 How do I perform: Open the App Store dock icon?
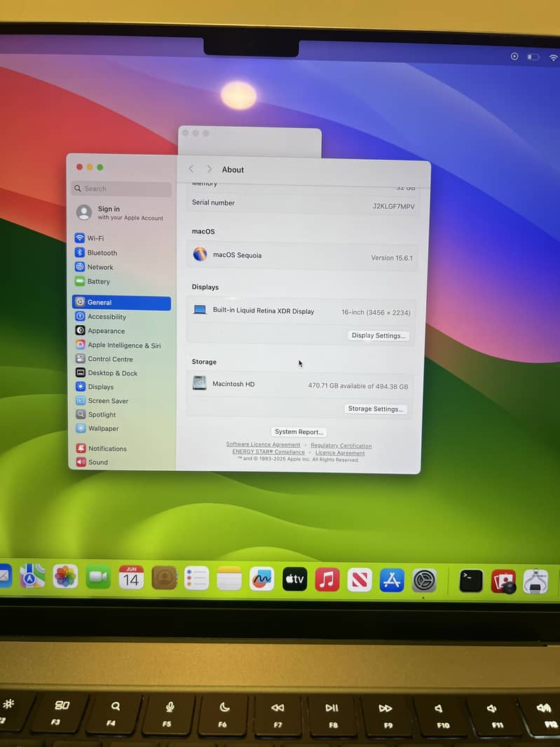click(x=392, y=580)
